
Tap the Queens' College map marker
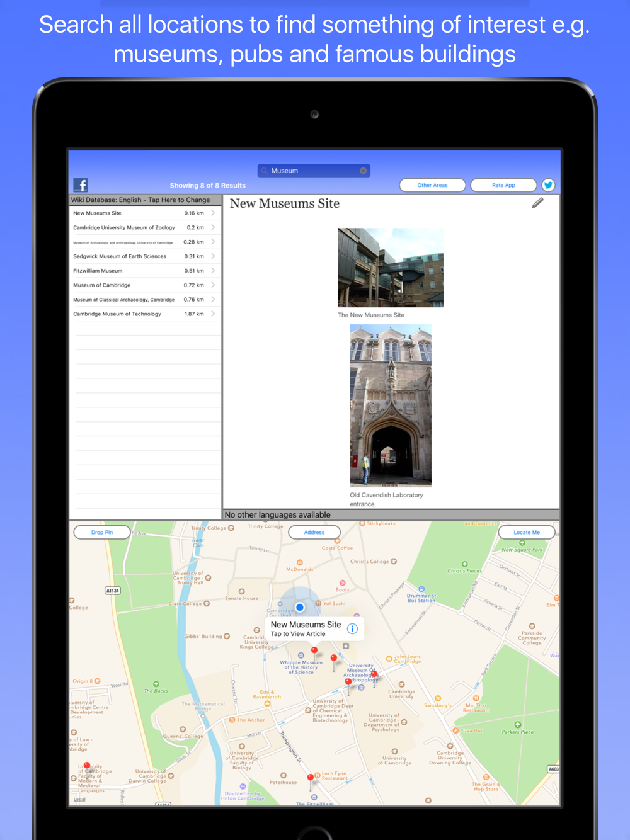(183, 730)
